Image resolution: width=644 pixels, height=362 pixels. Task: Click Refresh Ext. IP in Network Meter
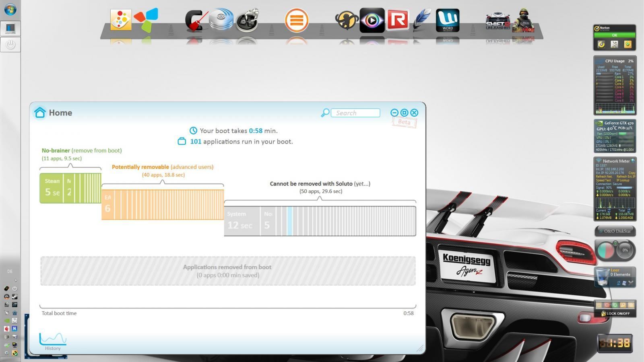[626, 177]
